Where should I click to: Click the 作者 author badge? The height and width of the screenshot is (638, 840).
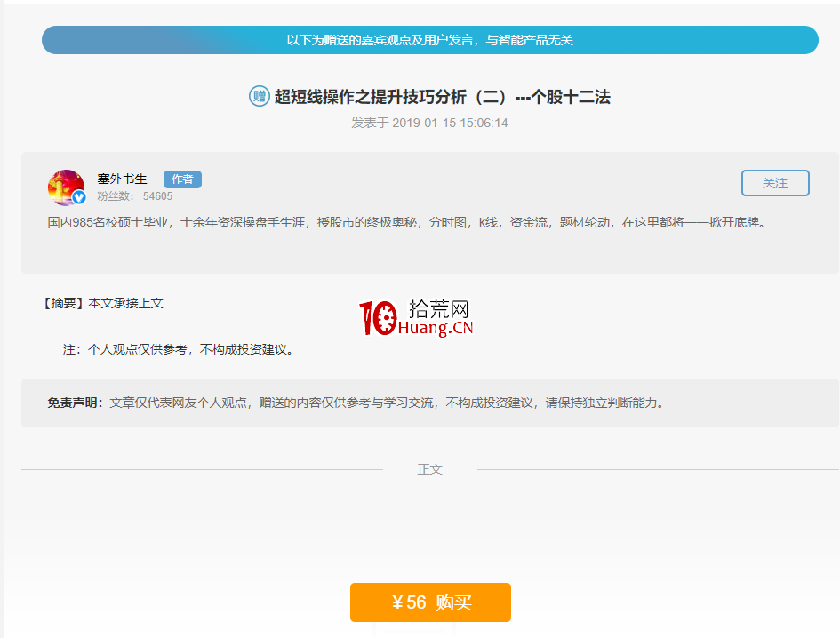click(182, 179)
